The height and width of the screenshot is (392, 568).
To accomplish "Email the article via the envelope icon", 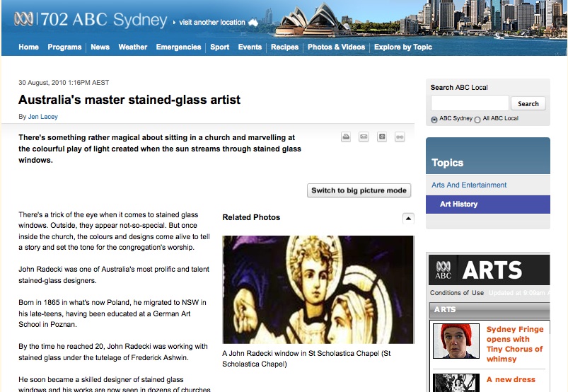I will click(x=364, y=137).
